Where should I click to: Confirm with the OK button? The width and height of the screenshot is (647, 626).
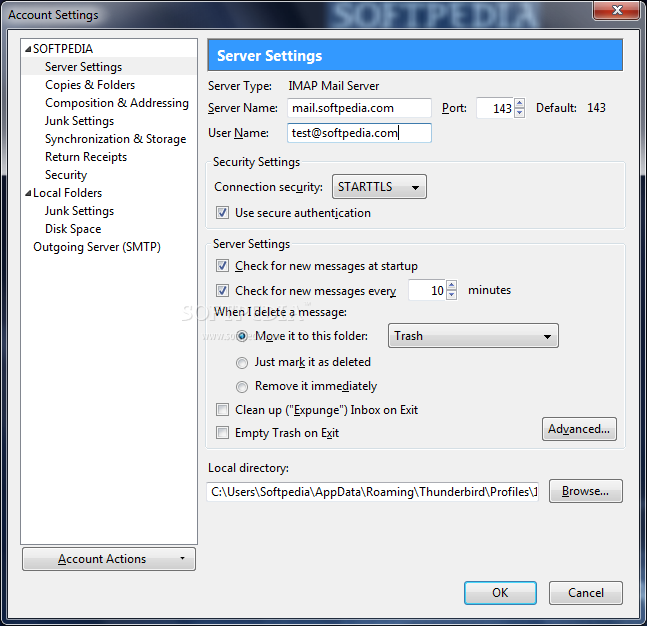500,593
